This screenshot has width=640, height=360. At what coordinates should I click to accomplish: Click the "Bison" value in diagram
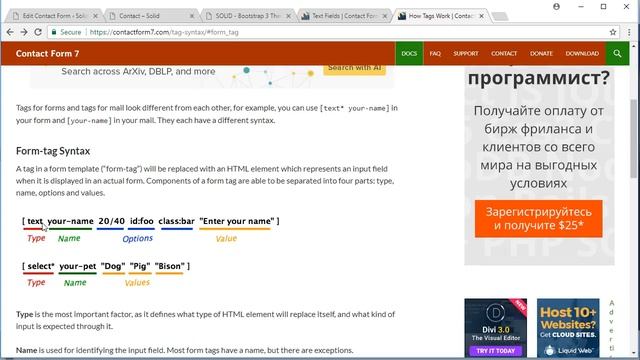(169, 266)
